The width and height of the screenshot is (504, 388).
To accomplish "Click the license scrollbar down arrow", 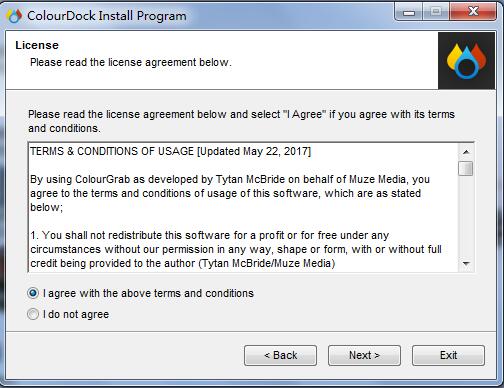I will click(x=466, y=264).
